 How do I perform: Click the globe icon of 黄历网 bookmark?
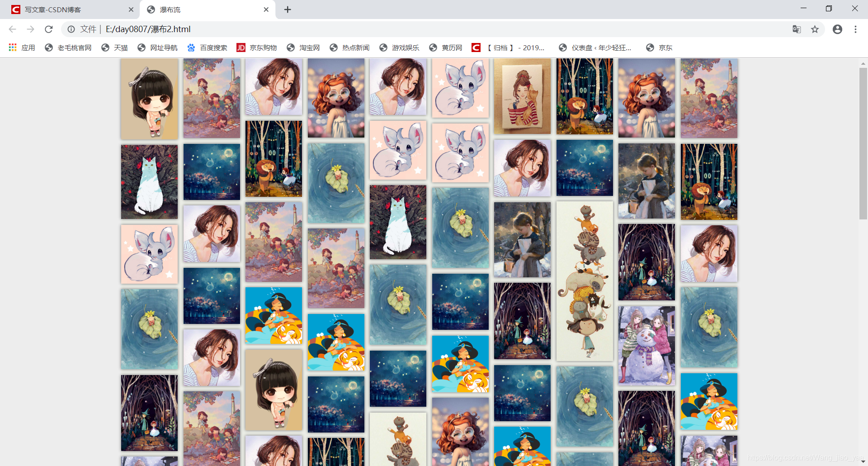(433, 48)
